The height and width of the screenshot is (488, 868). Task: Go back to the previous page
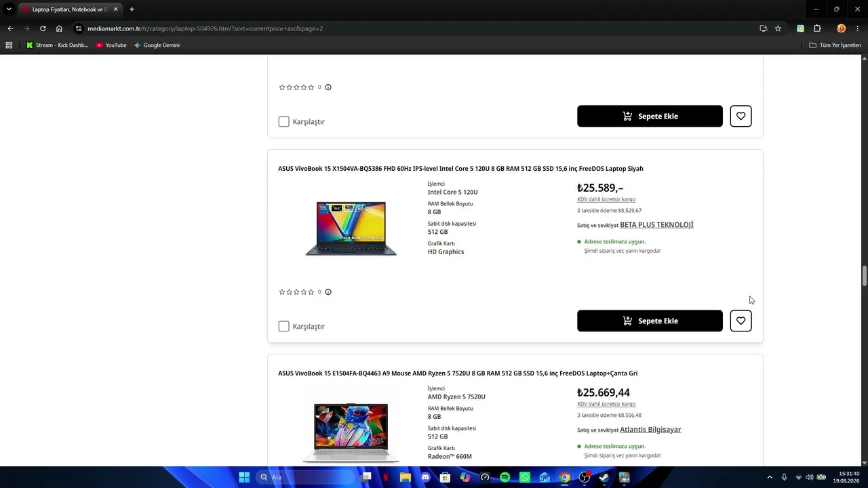coord(10,28)
